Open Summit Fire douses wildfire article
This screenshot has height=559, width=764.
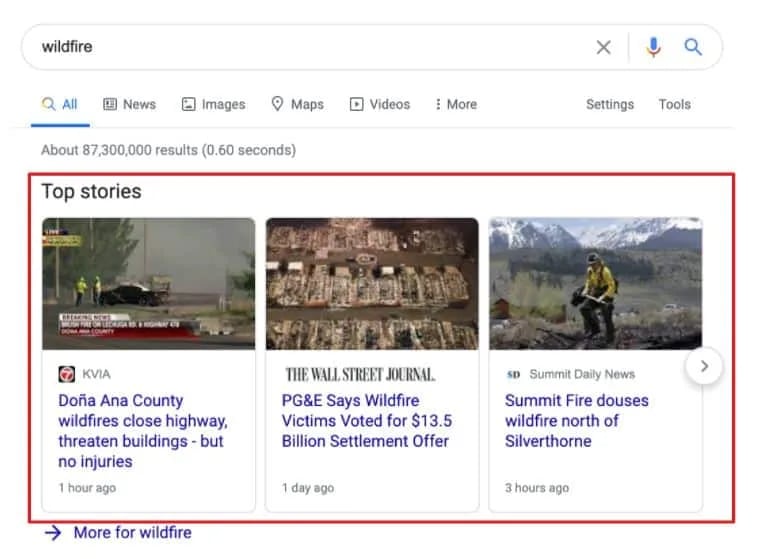(x=576, y=421)
